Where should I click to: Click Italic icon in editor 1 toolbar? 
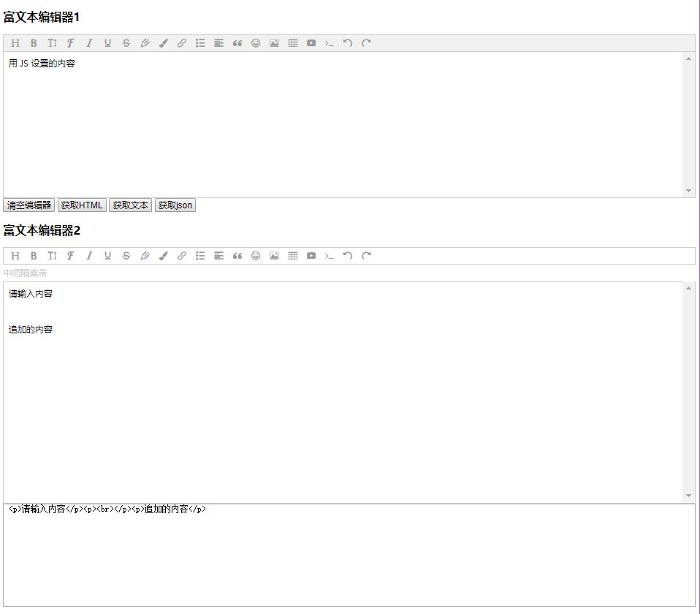89,43
